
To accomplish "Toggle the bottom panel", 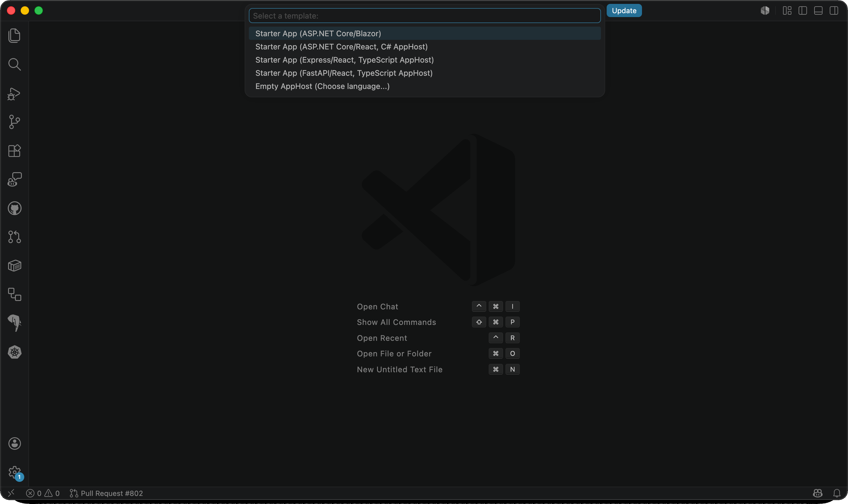I will tap(818, 10).
